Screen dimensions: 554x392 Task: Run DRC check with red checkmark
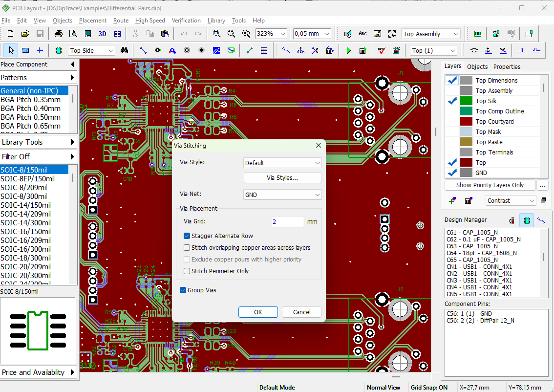click(x=381, y=50)
